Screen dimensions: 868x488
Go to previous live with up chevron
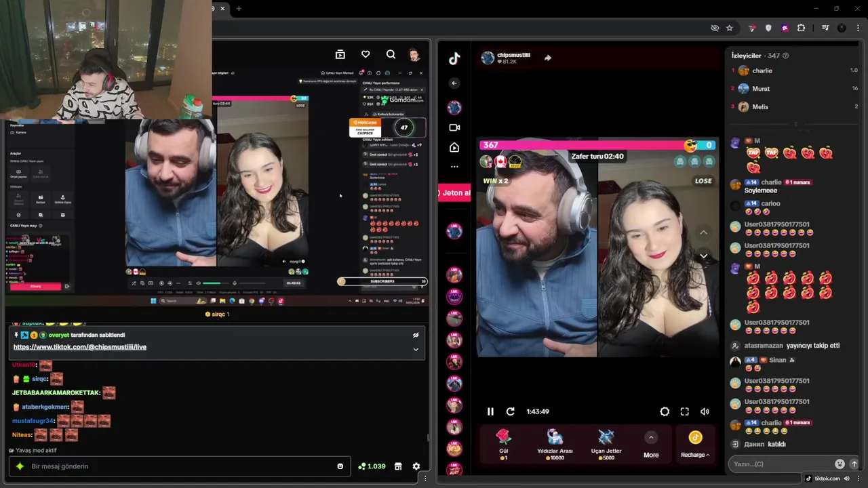pyautogui.click(x=703, y=232)
